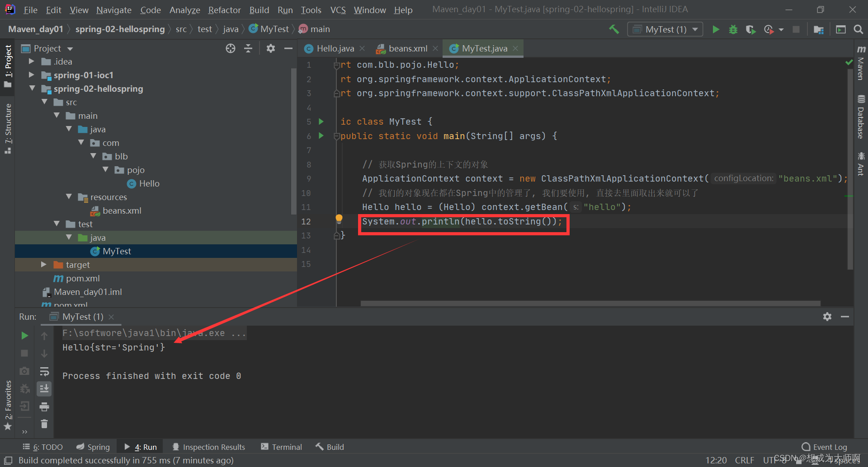Viewport: 868px width, 467px height.
Task: Select beans.xml in project tree
Action: coord(116,210)
